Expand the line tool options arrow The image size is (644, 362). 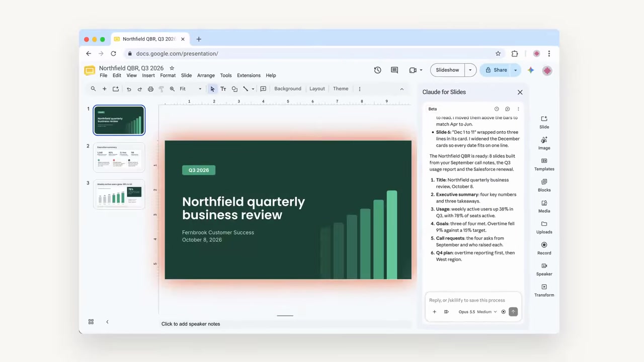point(253,89)
